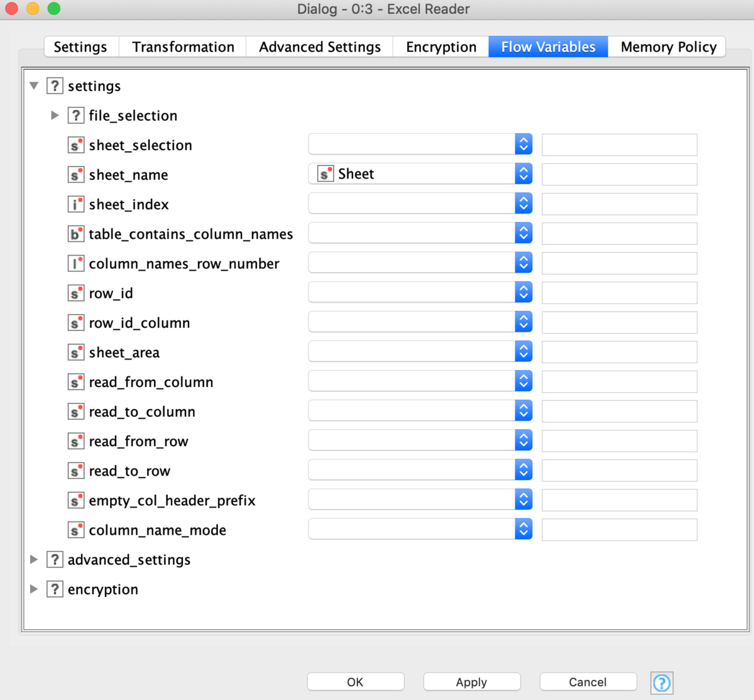Open the empty_col_header_prefix variable dropdown
The image size is (754, 700).
coord(420,499)
